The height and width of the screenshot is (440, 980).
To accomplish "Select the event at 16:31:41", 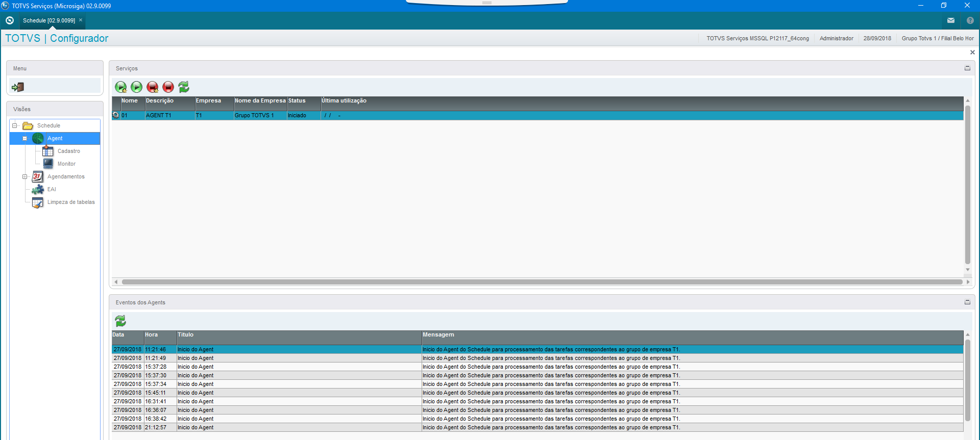I will tap(537, 401).
